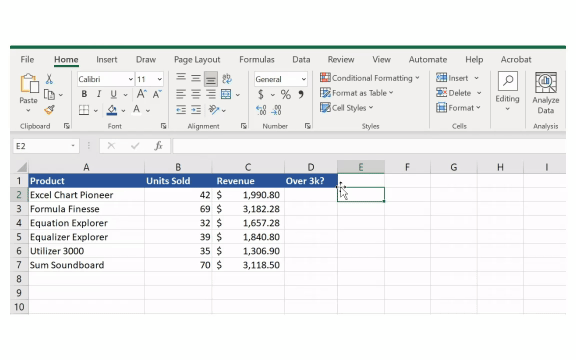Click the text Orientation icon

tap(213, 109)
